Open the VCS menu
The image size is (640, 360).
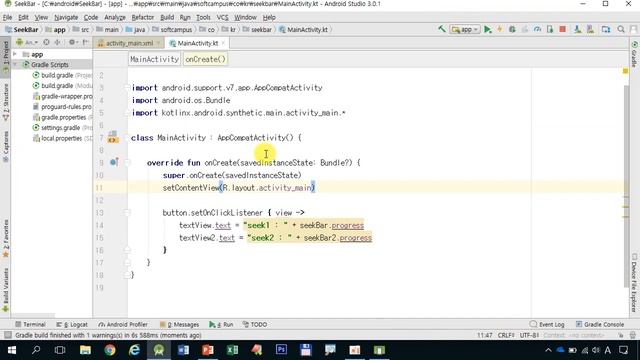point(222,17)
